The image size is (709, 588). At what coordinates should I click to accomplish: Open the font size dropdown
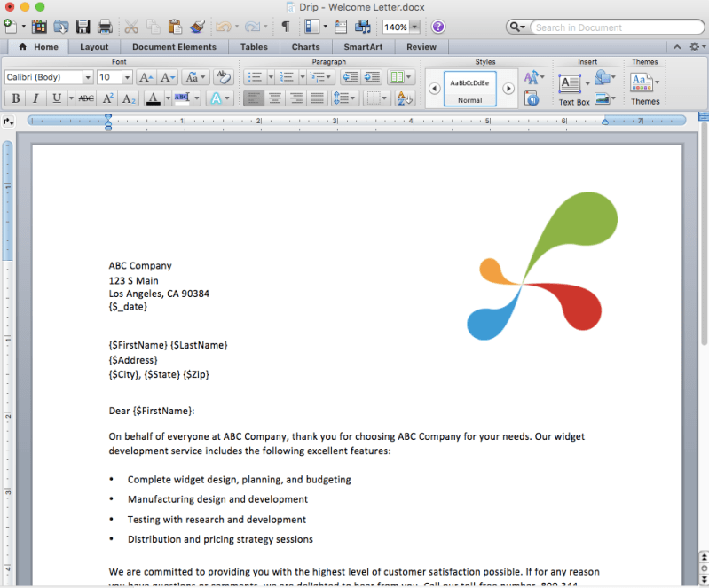[127, 77]
